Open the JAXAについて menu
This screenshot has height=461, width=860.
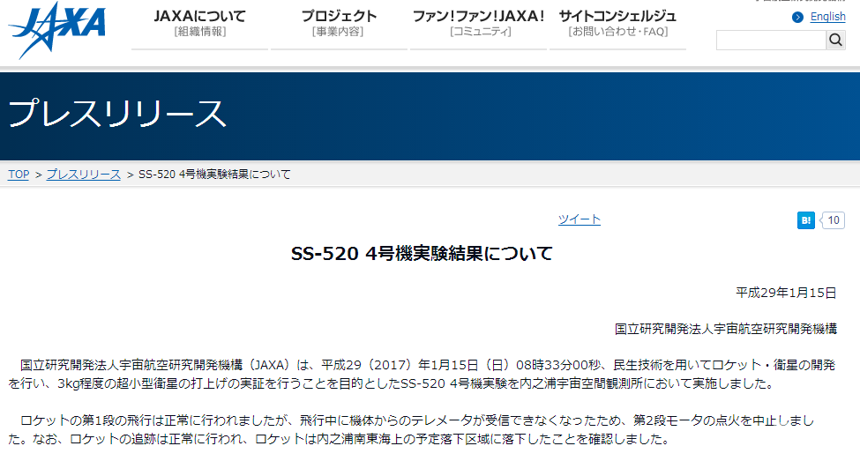click(200, 24)
